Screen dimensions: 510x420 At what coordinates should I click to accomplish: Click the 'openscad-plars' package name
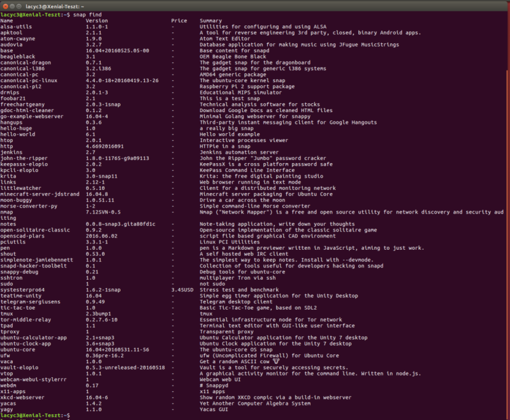(x=22, y=236)
